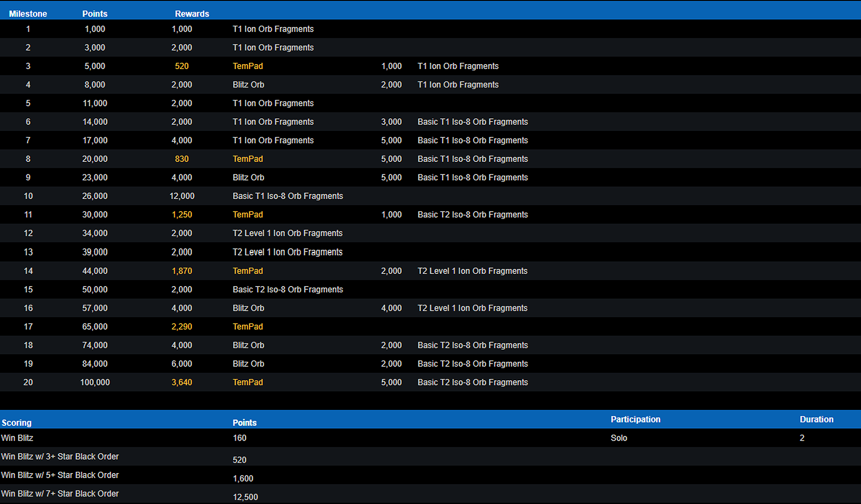Viewport: 861px width, 504px height.
Task: Click TemPad label in milestone 20 row
Action: pos(248,382)
